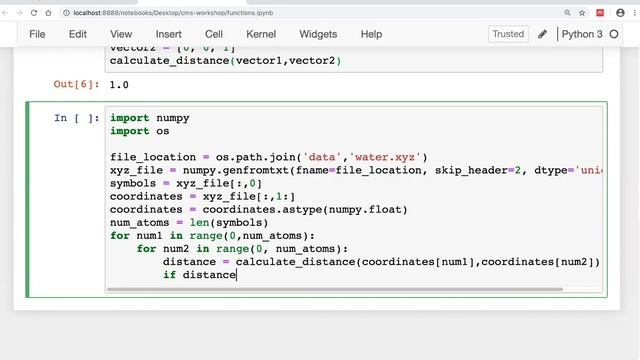
Task: Click the 'skip_header=2' argument
Action: coord(478,171)
